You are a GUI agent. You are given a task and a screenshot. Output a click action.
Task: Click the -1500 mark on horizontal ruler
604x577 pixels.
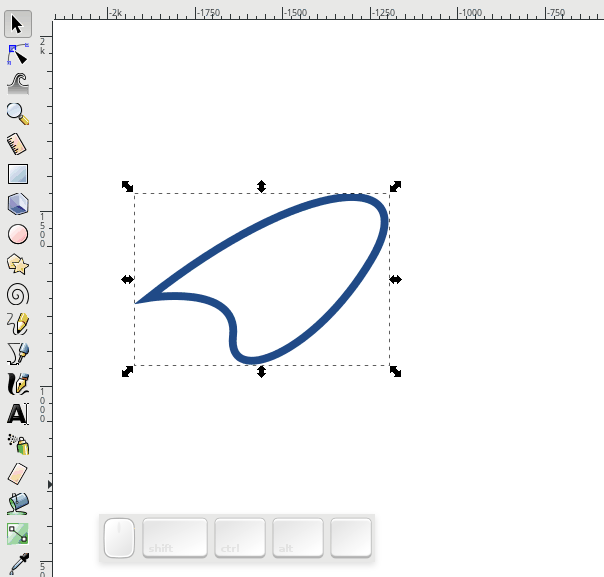pyautogui.click(x=295, y=13)
